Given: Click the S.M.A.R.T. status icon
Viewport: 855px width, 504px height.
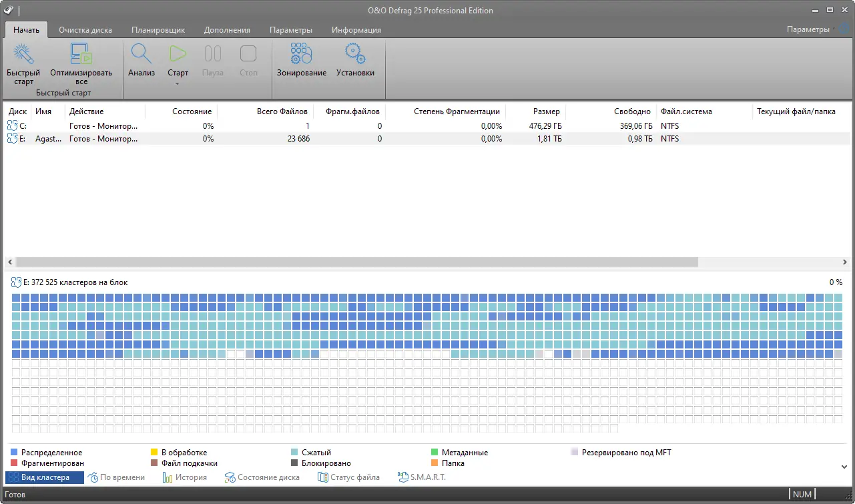Looking at the screenshot, I should point(402,477).
